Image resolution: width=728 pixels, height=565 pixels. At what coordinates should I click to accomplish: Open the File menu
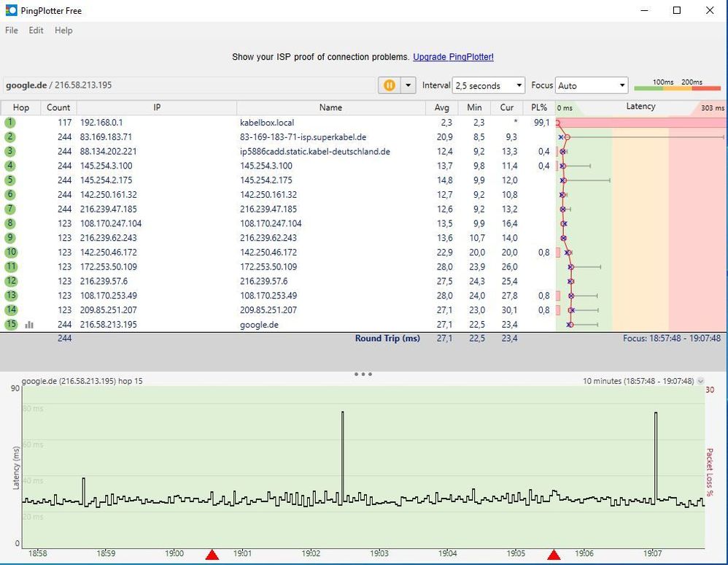(x=12, y=31)
